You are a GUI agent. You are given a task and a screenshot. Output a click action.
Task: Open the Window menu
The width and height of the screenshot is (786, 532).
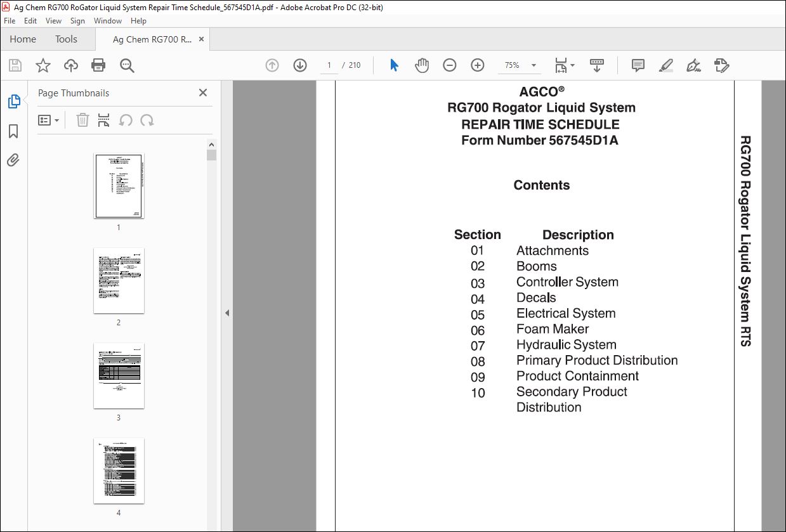coord(108,21)
